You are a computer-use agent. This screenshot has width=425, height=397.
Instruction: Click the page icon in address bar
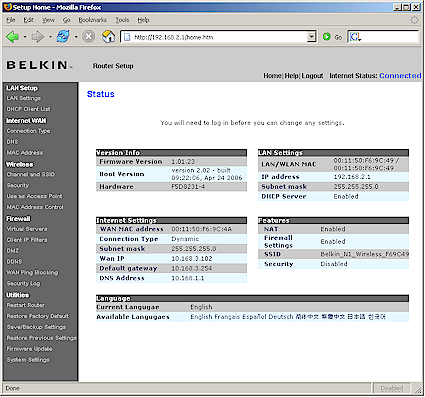127,37
